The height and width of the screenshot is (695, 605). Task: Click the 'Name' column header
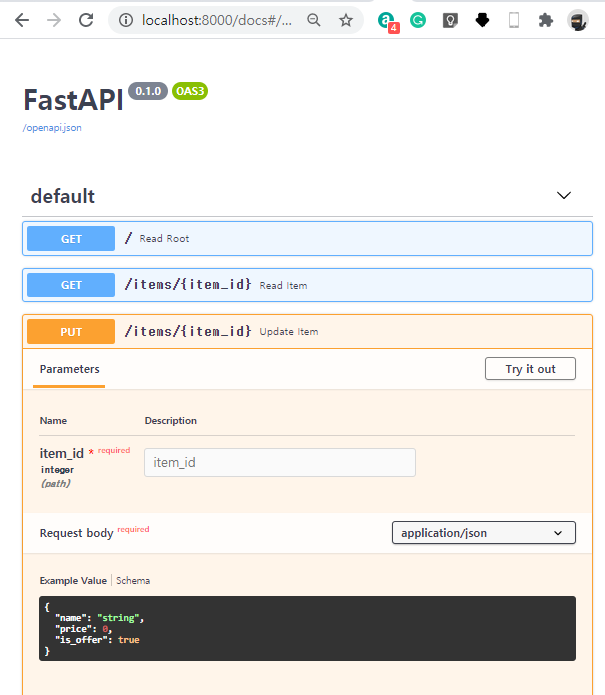coord(53,421)
